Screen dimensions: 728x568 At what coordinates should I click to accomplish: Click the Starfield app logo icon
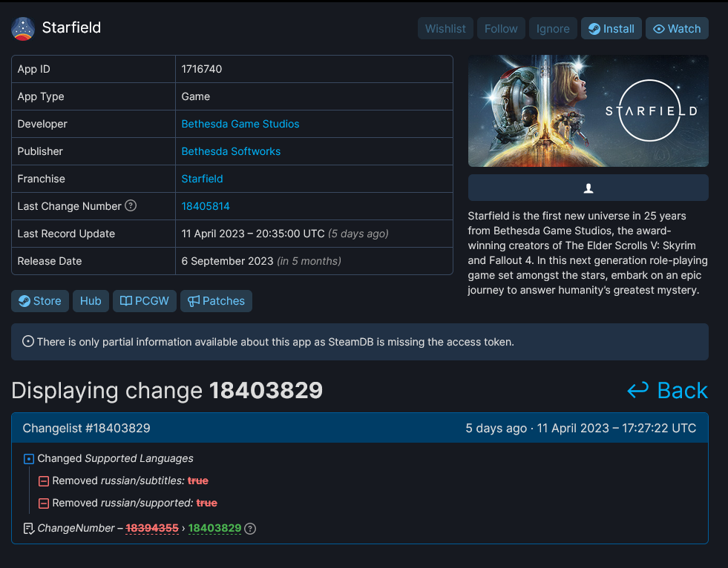pyautogui.click(x=23, y=29)
